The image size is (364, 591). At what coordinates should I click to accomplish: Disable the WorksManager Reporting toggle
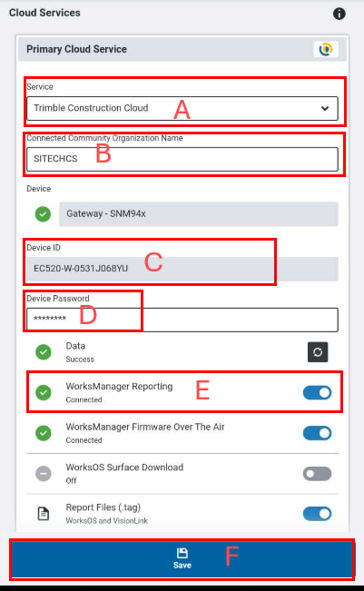(x=318, y=392)
